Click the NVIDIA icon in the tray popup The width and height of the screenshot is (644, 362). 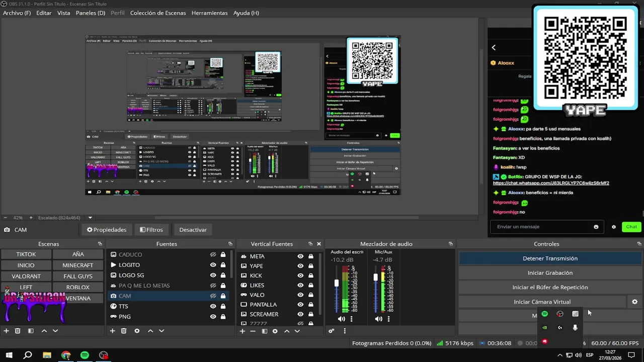544,327
